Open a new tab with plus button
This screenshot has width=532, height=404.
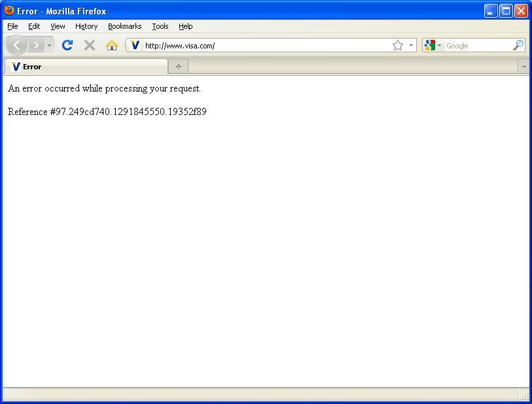178,67
